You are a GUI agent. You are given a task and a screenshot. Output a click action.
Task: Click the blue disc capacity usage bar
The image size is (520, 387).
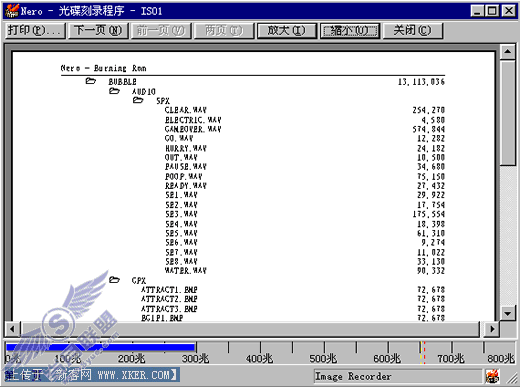pyautogui.click(x=101, y=347)
